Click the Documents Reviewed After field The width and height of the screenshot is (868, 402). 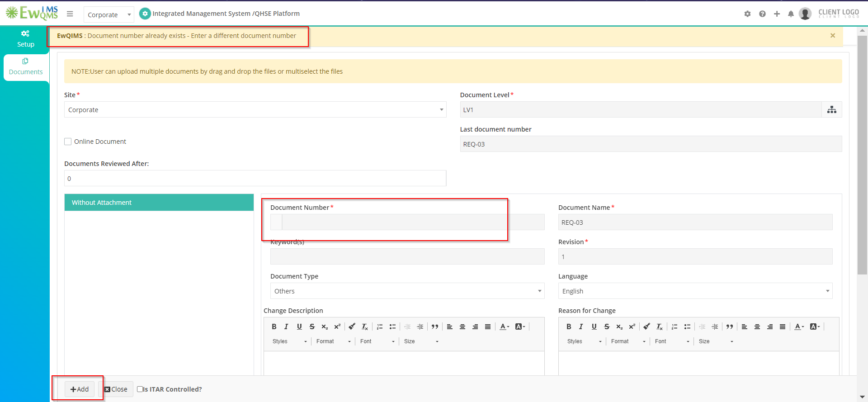coord(255,178)
